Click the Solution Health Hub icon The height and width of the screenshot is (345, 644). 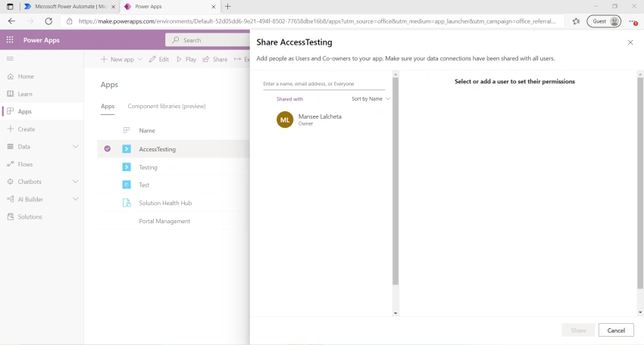click(x=127, y=203)
